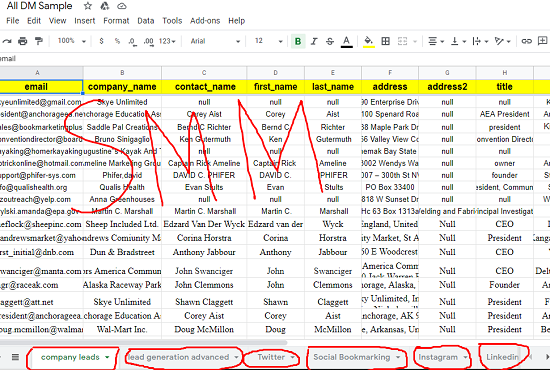The width and height of the screenshot is (550, 370).
Task: Open the all sheets list icon
Action: [x=15, y=357]
